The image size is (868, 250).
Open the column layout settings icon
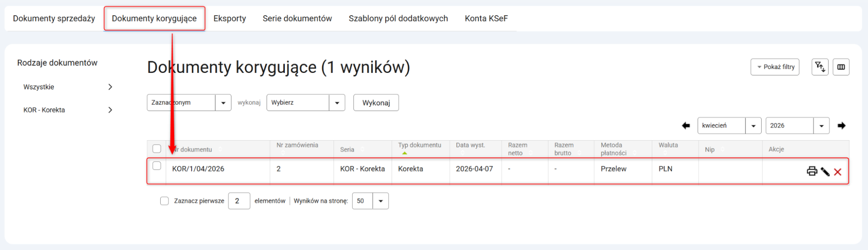[841, 67]
